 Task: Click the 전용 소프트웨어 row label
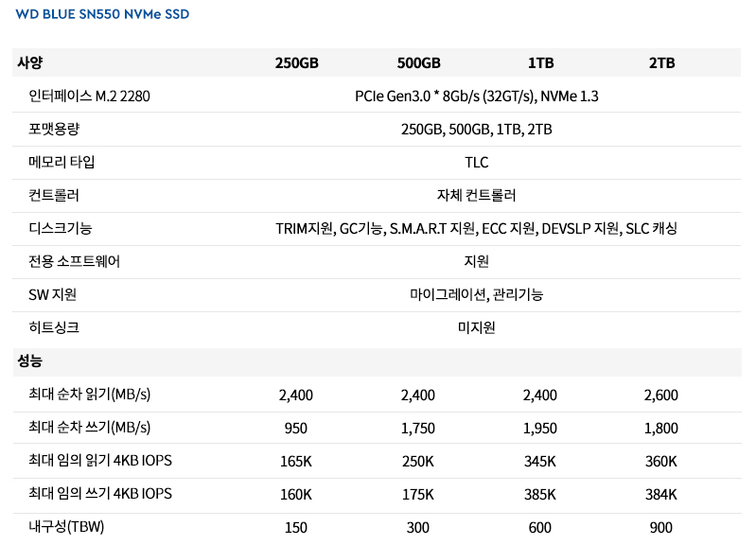[74, 261]
